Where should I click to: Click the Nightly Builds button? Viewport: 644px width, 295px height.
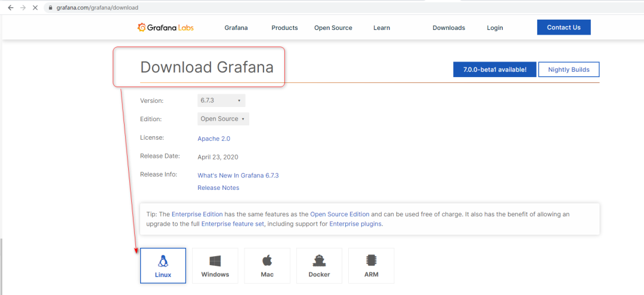[569, 69]
